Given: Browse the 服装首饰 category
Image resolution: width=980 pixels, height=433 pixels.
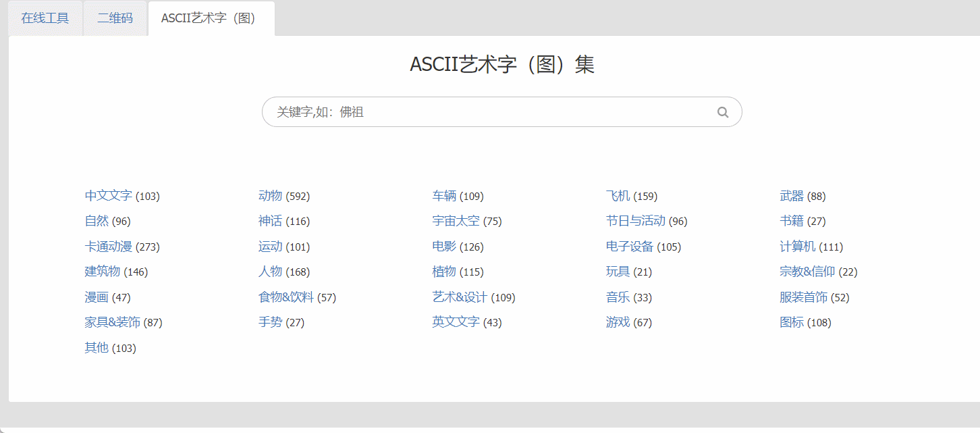Looking at the screenshot, I should click(804, 297).
